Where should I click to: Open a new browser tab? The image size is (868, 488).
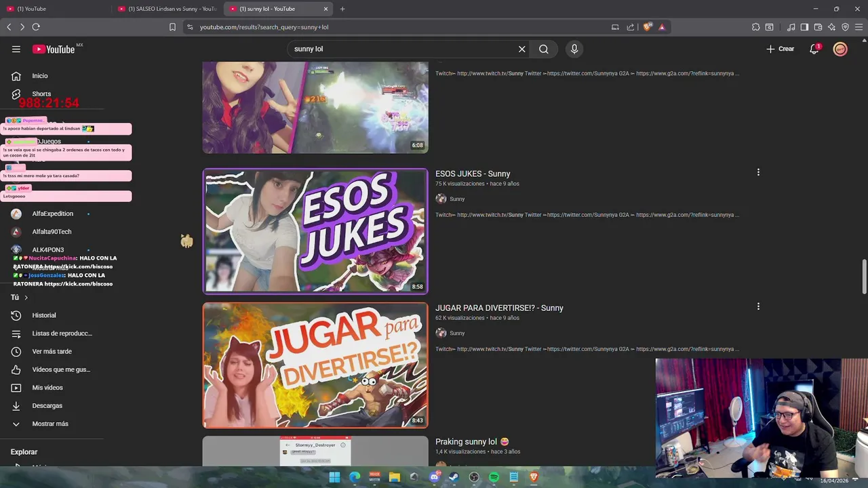(342, 9)
